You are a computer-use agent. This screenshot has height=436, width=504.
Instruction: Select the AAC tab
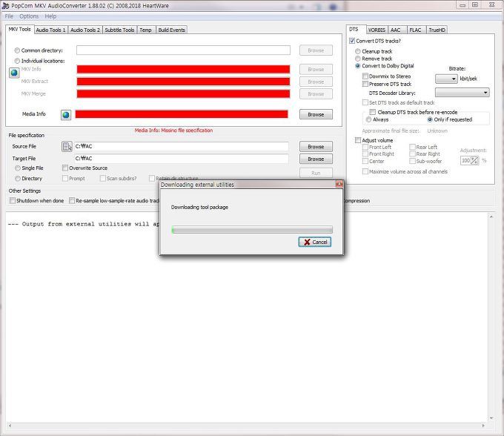396,30
